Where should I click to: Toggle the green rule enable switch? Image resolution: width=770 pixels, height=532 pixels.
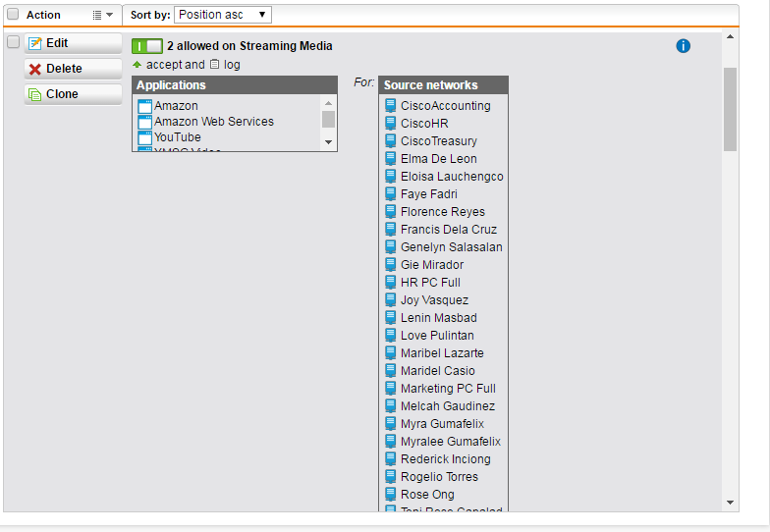(x=147, y=46)
